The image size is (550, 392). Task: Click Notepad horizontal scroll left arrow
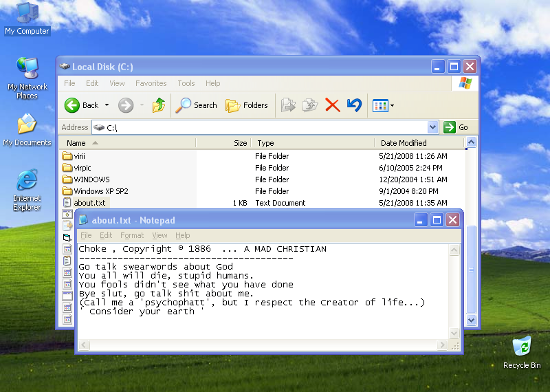tap(84, 345)
